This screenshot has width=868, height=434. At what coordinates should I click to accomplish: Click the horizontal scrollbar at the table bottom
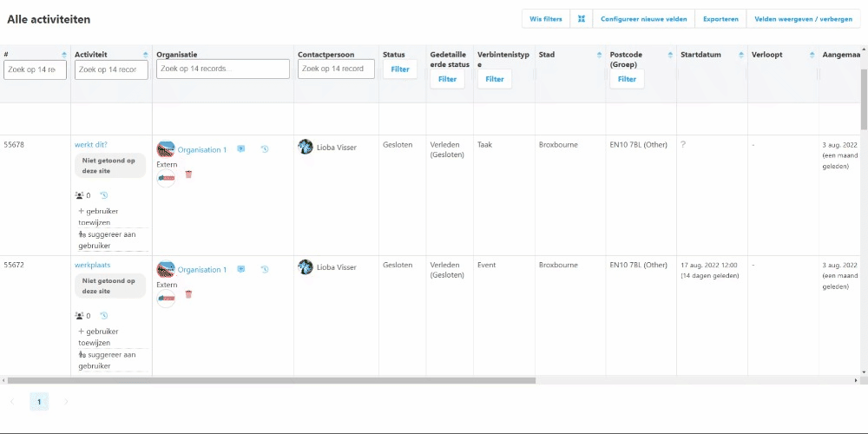click(271, 380)
